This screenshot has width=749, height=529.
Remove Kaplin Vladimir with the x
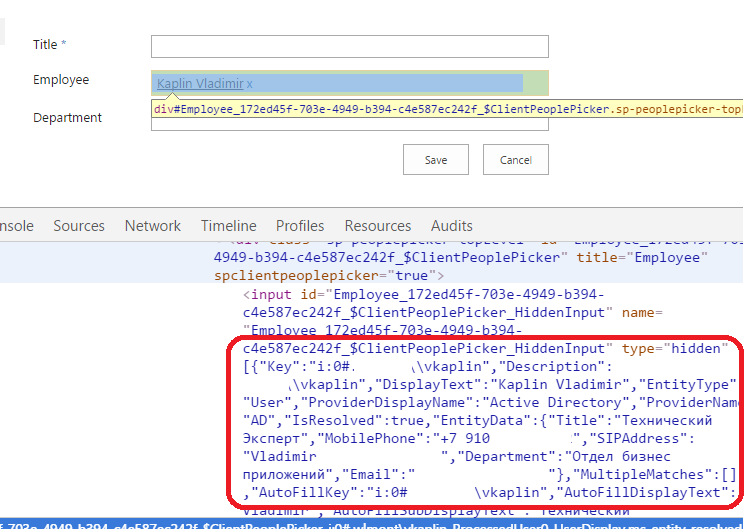(250, 84)
